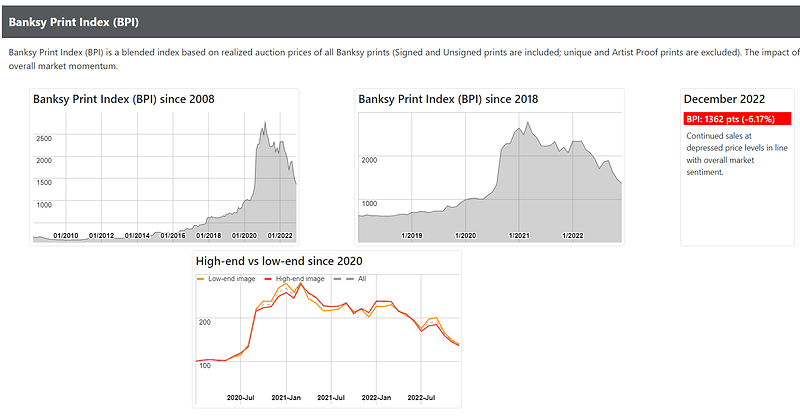The image size is (800, 417).
Task: Select the 'Banksy Print Index (BPI) since 2018' title
Action: [x=448, y=99]
